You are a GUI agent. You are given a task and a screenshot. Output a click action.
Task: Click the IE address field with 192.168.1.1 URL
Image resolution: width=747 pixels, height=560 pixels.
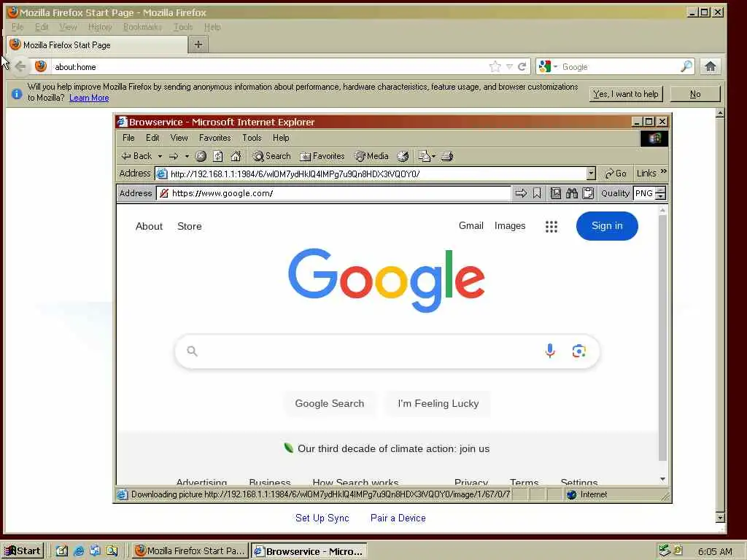tap(371, 174)
